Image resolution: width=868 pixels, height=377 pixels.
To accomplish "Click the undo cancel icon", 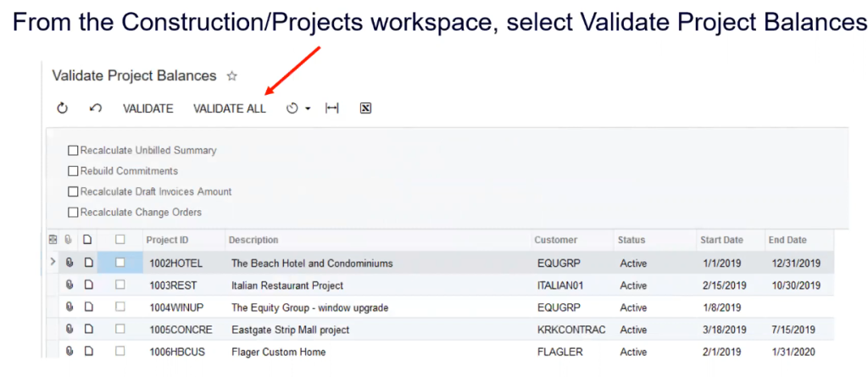I will pyautogui.click(x=96, y=108).
